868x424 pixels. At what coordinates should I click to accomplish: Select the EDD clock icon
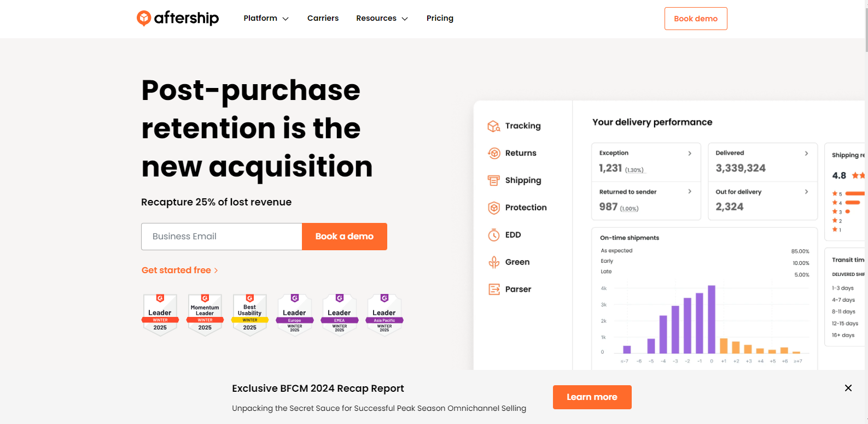tap(494, 235)
